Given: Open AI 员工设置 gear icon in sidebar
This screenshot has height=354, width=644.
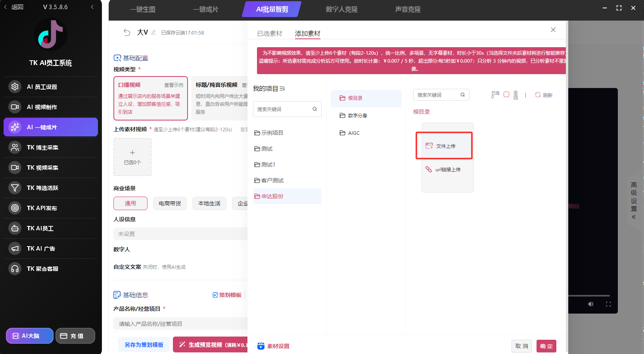Looking at the screenshot, I should (15, 87).
